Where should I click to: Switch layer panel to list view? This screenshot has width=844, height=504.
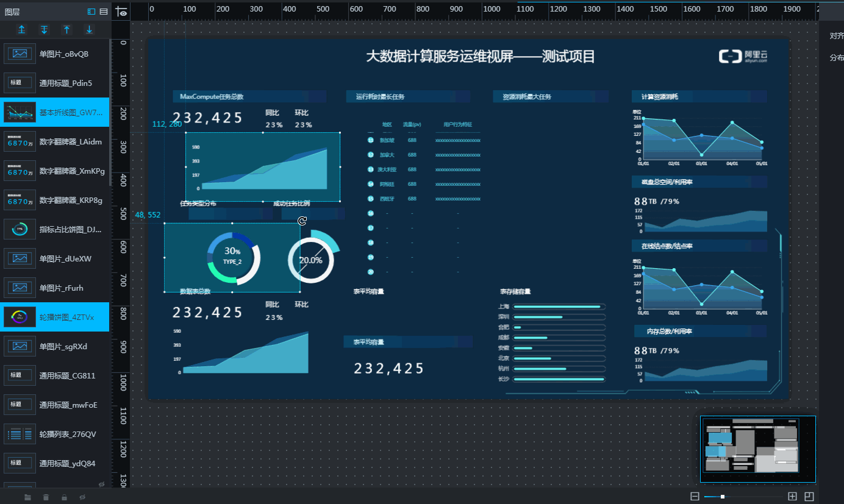point(104,12)
